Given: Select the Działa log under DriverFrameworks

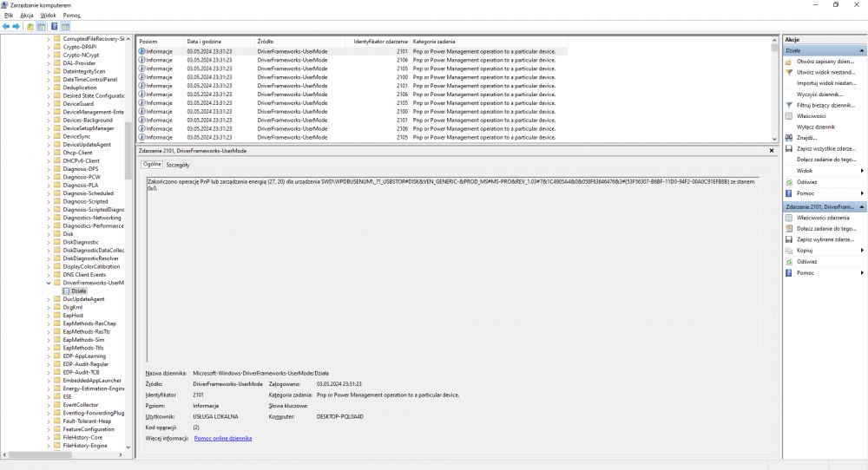Looking at the screenshot, I should click(x=79, y=290).
